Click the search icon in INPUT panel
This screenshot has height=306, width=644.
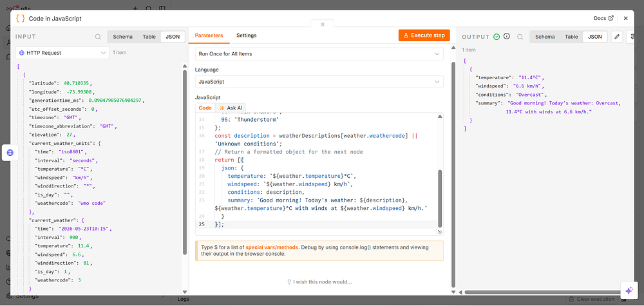(98, 37)
